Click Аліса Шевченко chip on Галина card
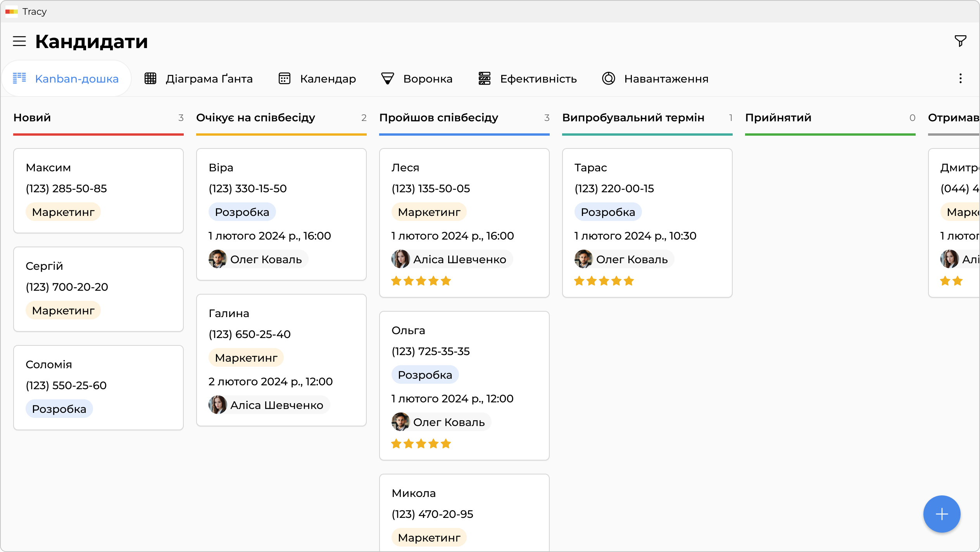 pyautogui.click(x=269, y=405)
